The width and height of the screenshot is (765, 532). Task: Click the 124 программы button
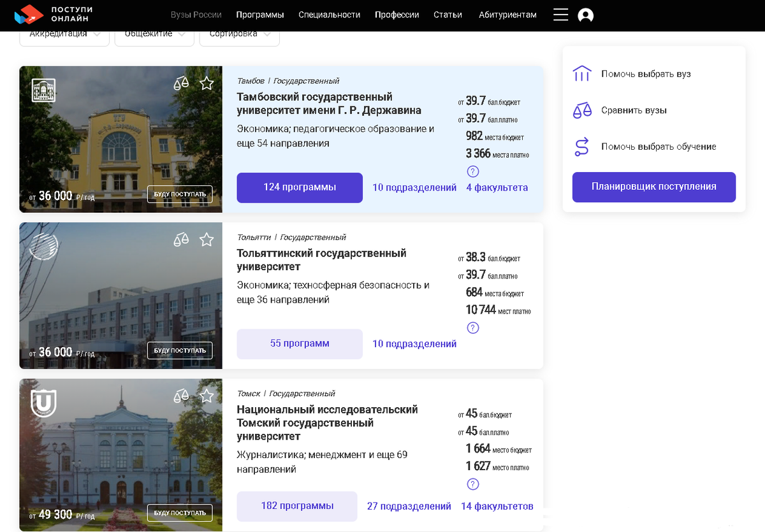point(300,187)
